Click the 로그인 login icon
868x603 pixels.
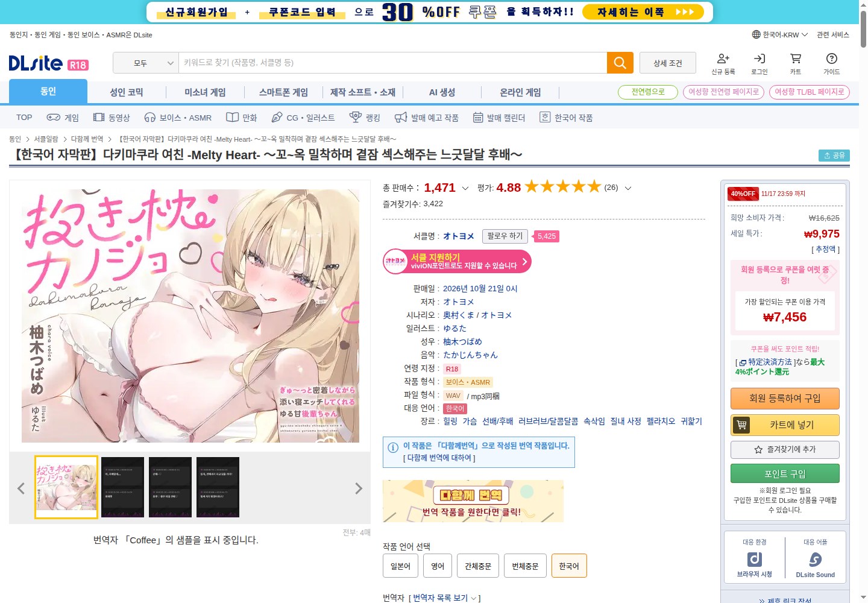pos(759,63)
